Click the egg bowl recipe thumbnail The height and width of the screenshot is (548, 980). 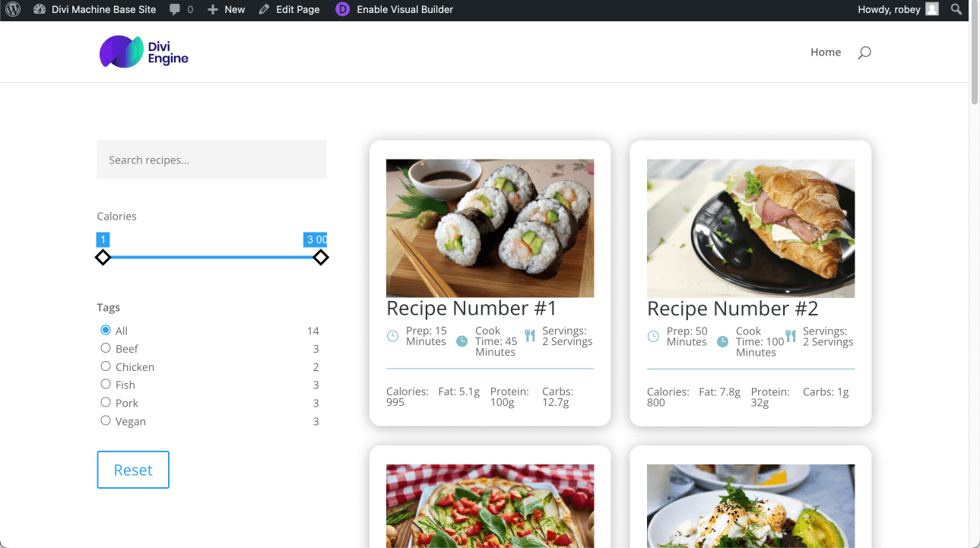click(751, 506)
